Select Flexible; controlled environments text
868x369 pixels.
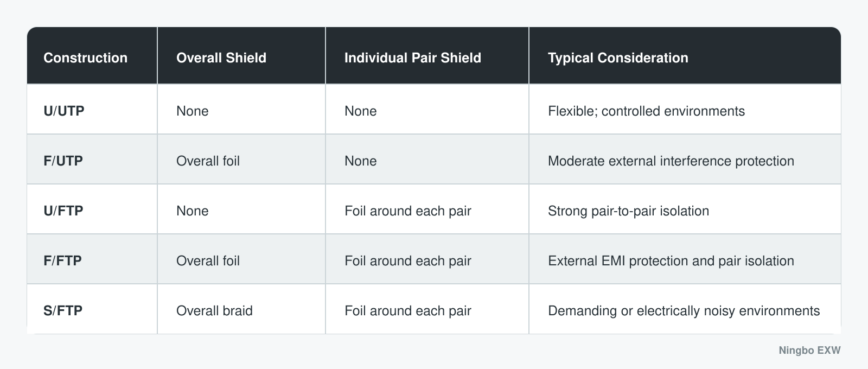click(x=646, y=111)
